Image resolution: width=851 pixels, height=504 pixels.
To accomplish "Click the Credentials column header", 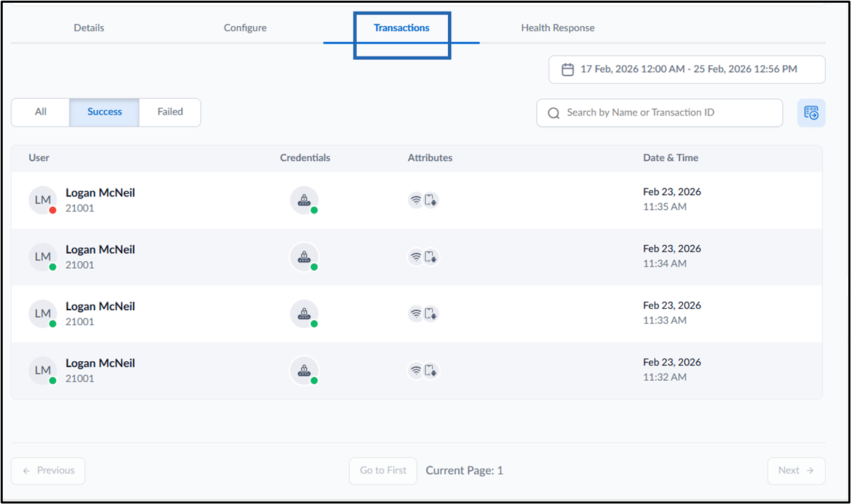I will (x=305, y=158).
